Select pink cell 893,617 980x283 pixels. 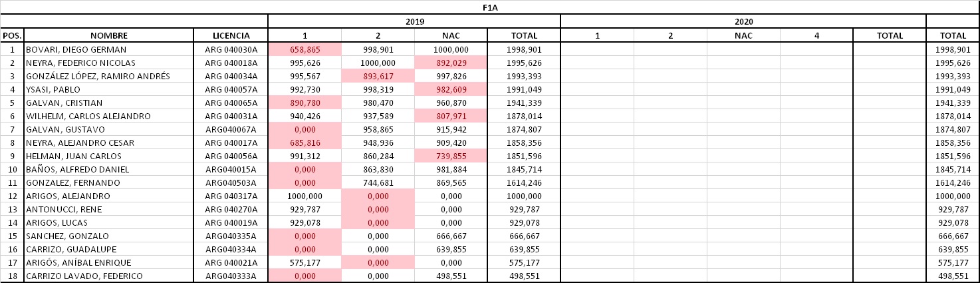tap(378, 77)
